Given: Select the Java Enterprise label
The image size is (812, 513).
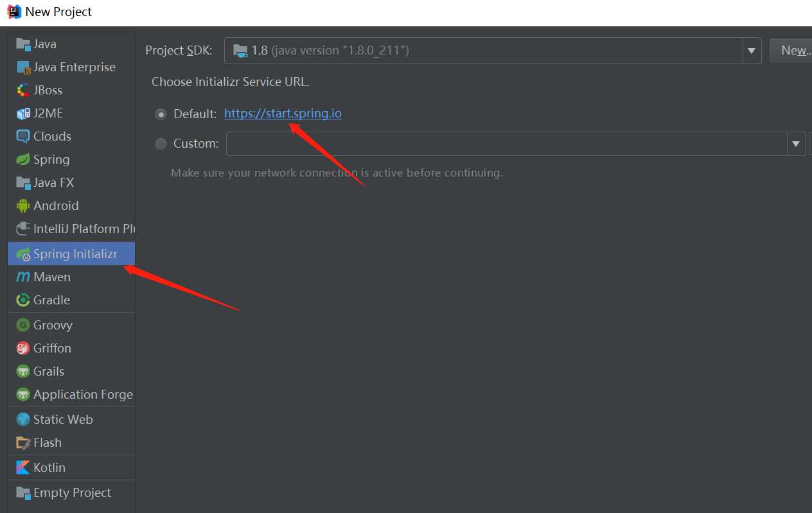Looking at the screenshot, I should 75,67.
